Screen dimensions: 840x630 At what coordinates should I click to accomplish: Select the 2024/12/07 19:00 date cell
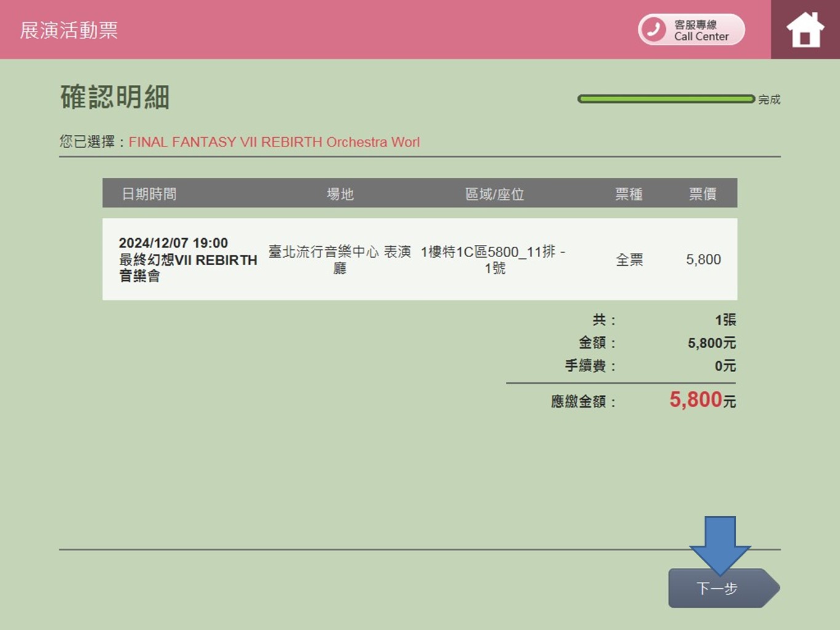[188, 259]
